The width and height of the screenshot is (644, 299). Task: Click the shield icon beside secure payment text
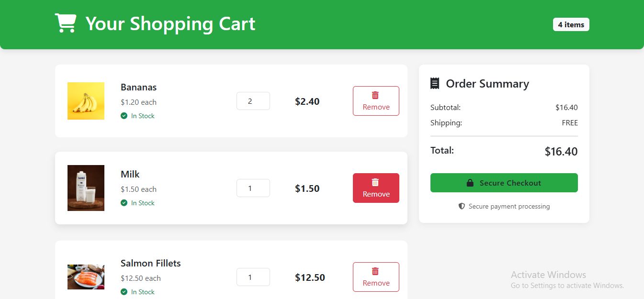click(x=462, y=206)
